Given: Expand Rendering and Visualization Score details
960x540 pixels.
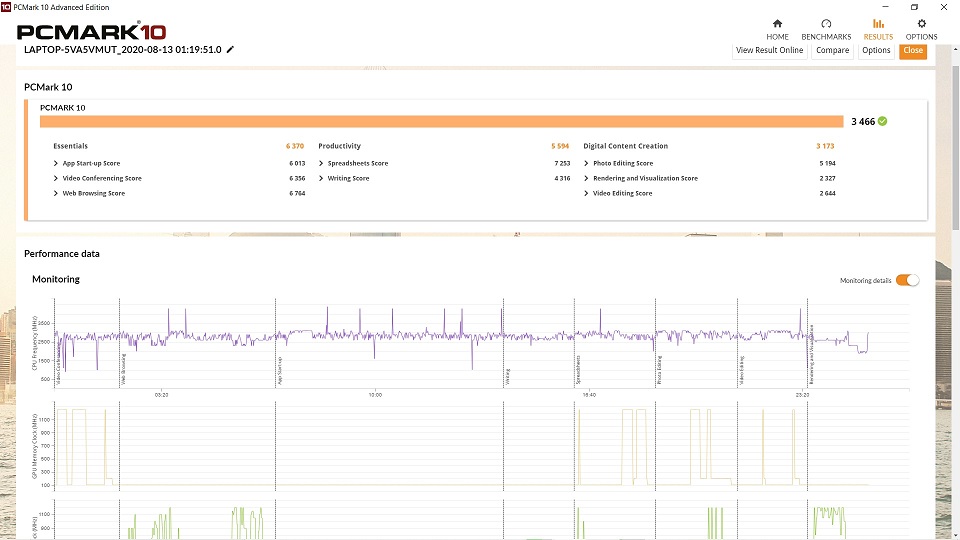Looking at the screenshot, I should (x=586, y=178).
